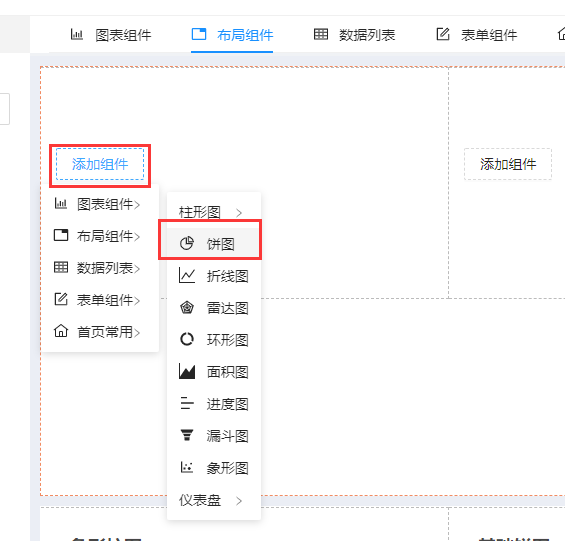Open the 数据列表 submenu in dropdown
This screenshot has height=541, width=565.
[97, 268]
